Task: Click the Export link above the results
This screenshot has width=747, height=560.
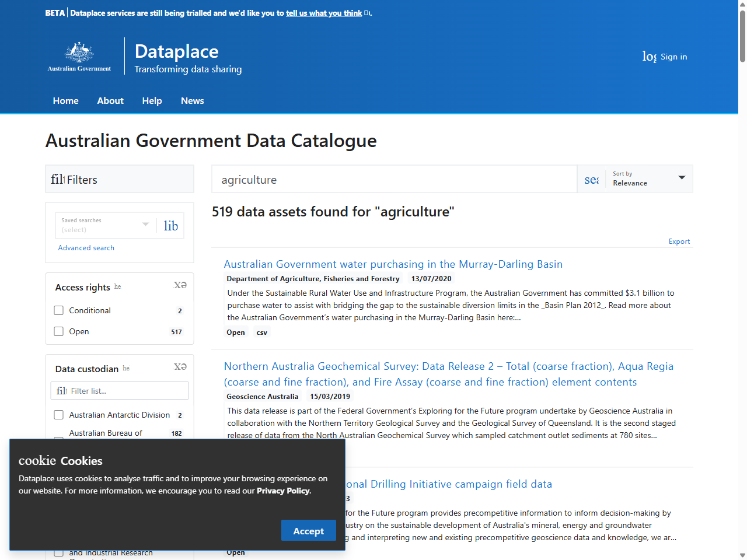Action: point(679,241)
